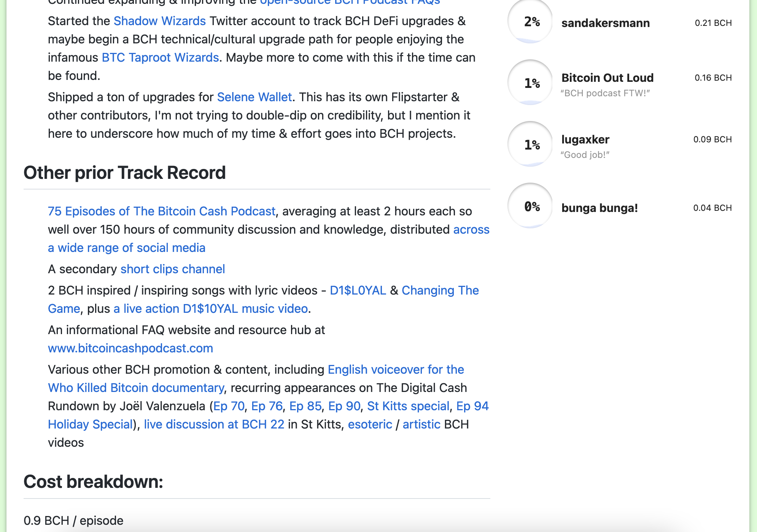Open the Shadow Wizards link
Viewport: 757px width, 532px height.
point(160,21)
